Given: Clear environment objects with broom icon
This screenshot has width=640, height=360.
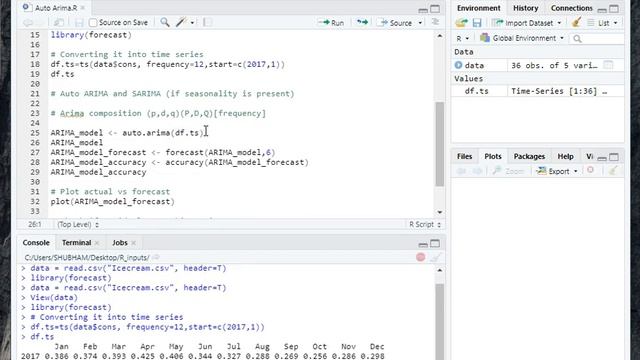Looking at the screenshot, I should (576, 22).
